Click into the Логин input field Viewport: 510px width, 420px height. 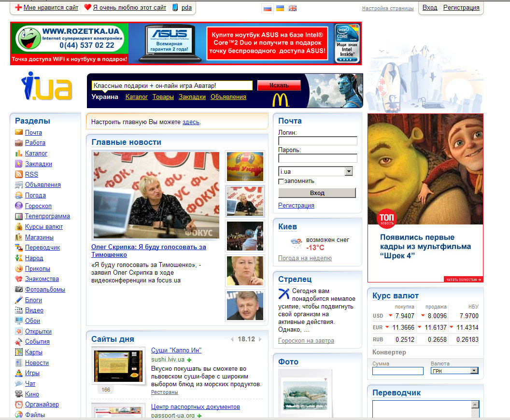(317, 141)
